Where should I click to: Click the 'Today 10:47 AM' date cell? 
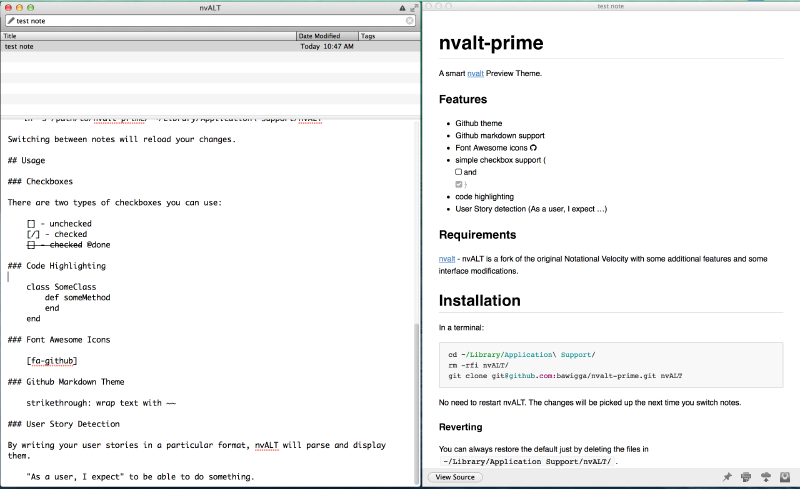[x=327, y=46]
